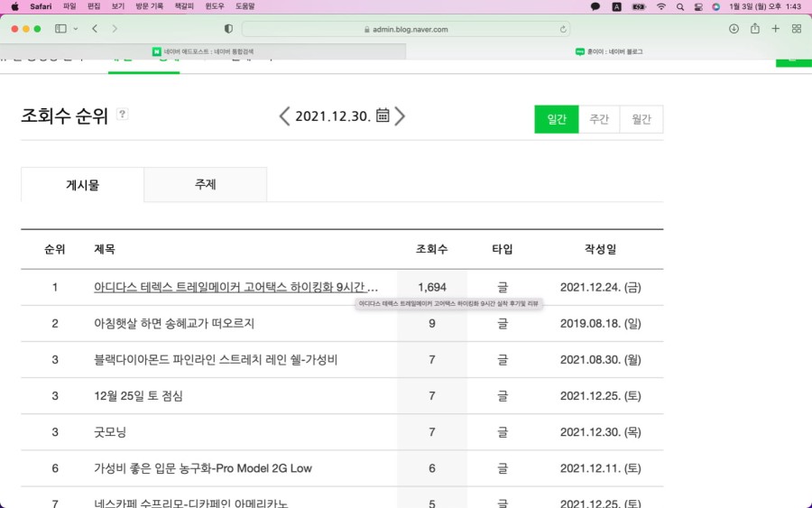Open the 파일 menu
Image resolution: width=812 pixels, height=508 pixels.
69,6
